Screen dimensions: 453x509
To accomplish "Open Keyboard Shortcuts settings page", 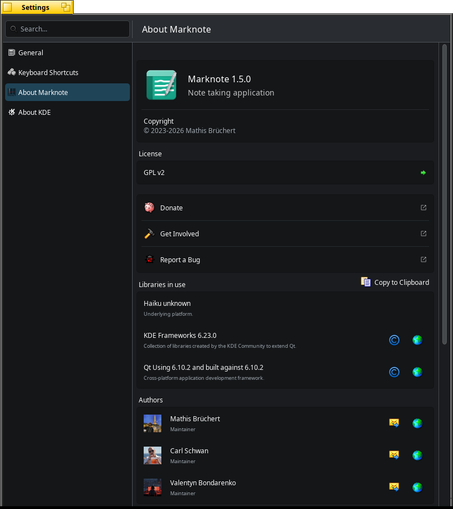I will 67,72.
